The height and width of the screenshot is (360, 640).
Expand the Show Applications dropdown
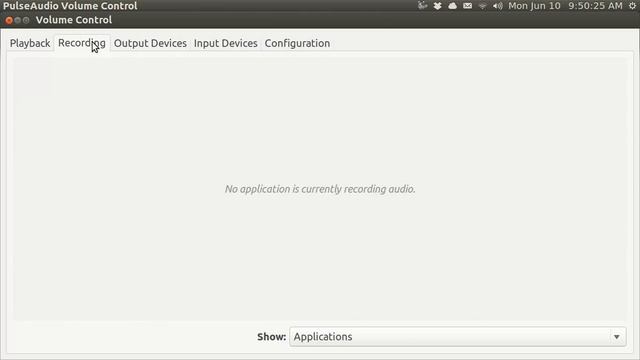(x=458, y=337)
